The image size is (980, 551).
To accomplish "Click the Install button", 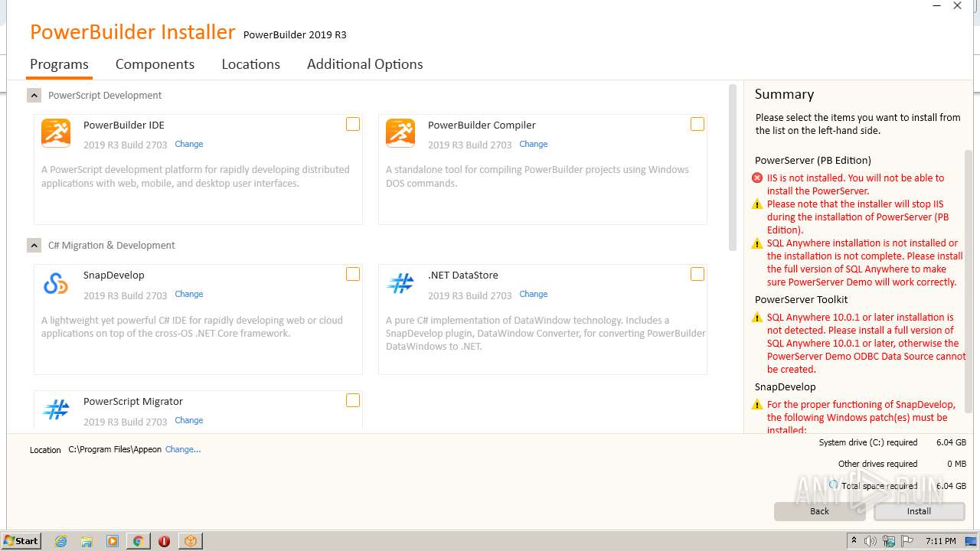I will point(920,512).
